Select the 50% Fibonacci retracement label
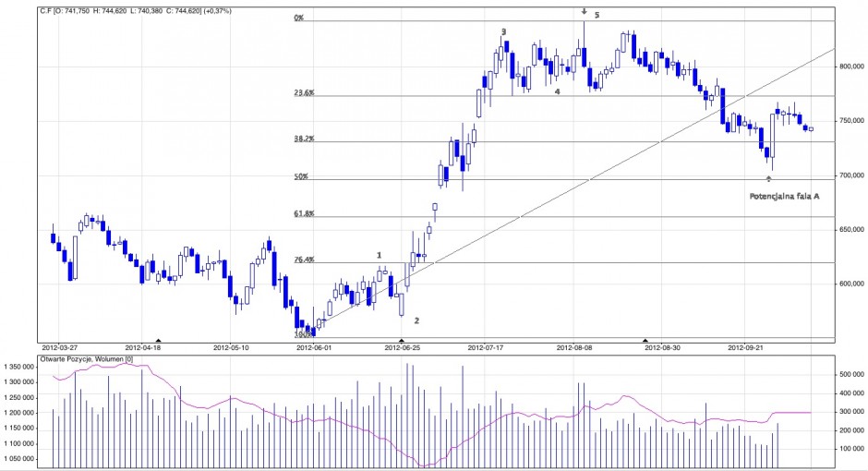This screenshot has width=868, height=471. [300, 176]
